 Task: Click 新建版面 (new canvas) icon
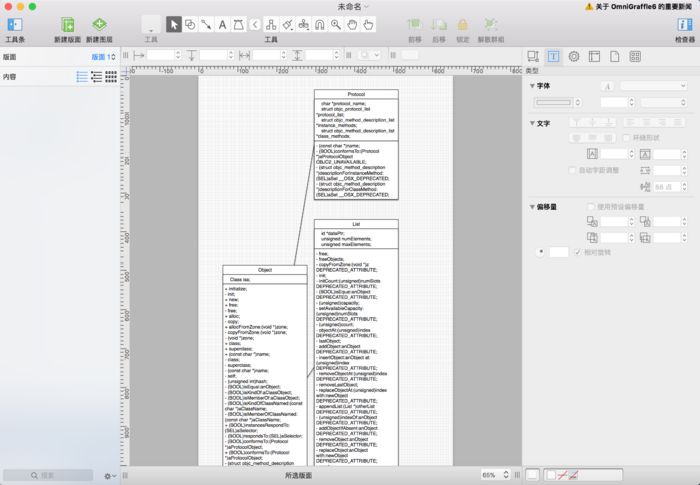pyautogui.click(x=68, y=24)
